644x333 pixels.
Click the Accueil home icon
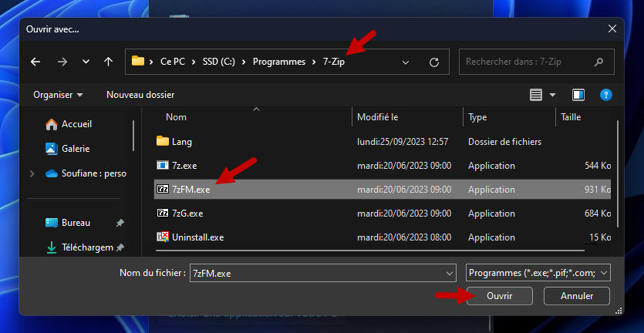point(52,124)
